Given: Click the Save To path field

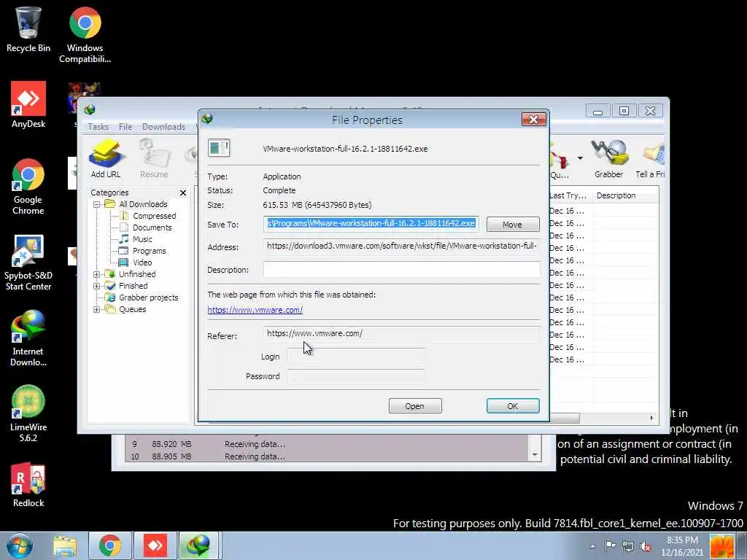Looking at the screenshot, I should tap(371, 224).
